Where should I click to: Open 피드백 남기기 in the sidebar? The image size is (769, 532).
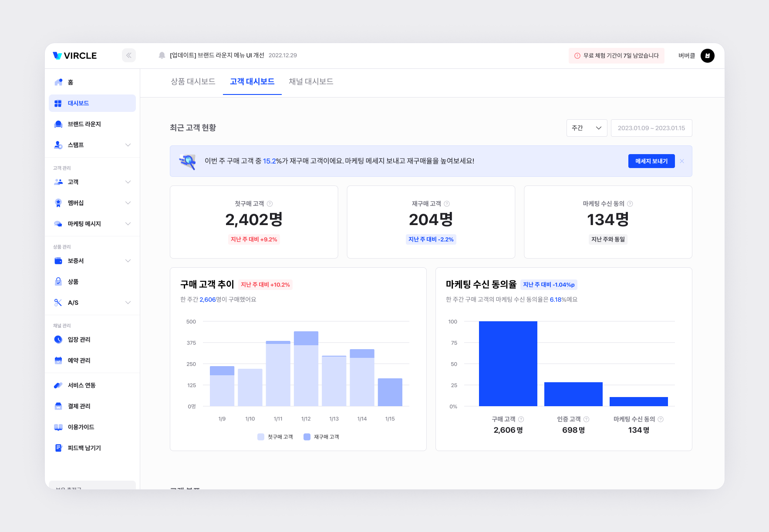point(92,448)
